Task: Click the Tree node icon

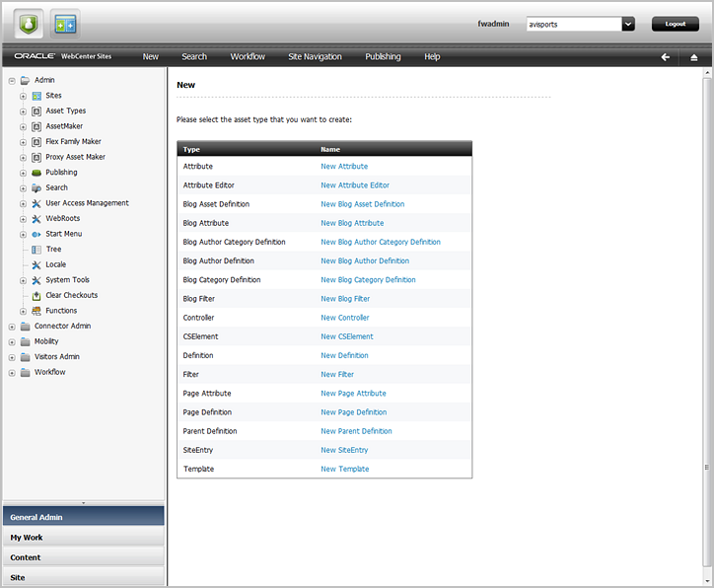Action: click(36, 250)
